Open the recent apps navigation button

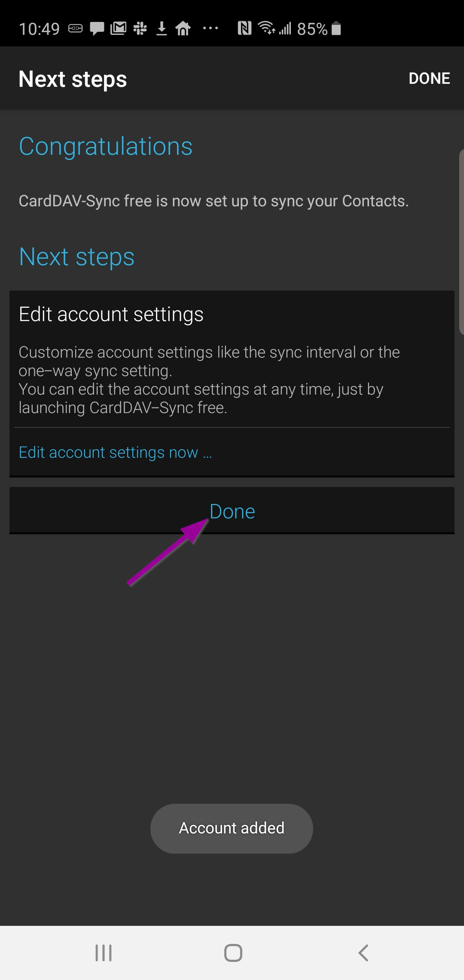pos(104,953)
